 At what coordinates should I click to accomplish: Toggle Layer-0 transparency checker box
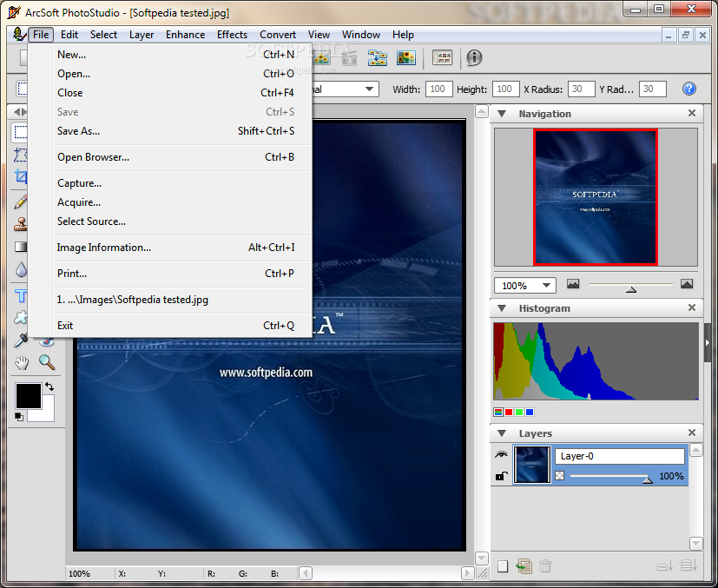click(x=560, y=476)
